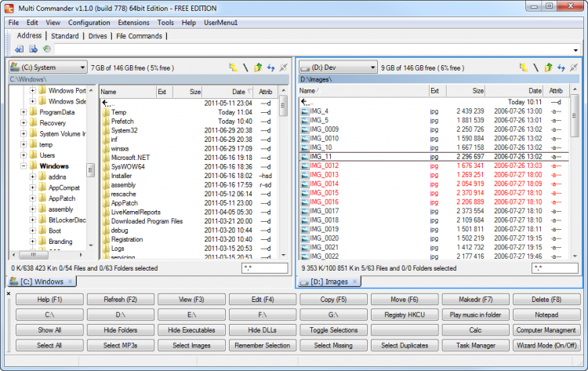
Task: Open the File menu
Action: coord(13,23)
